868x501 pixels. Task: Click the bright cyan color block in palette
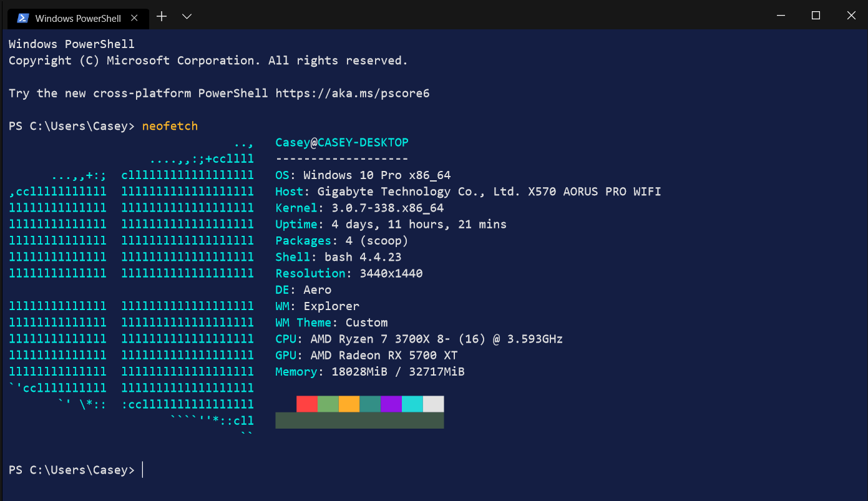click(412, 404)
